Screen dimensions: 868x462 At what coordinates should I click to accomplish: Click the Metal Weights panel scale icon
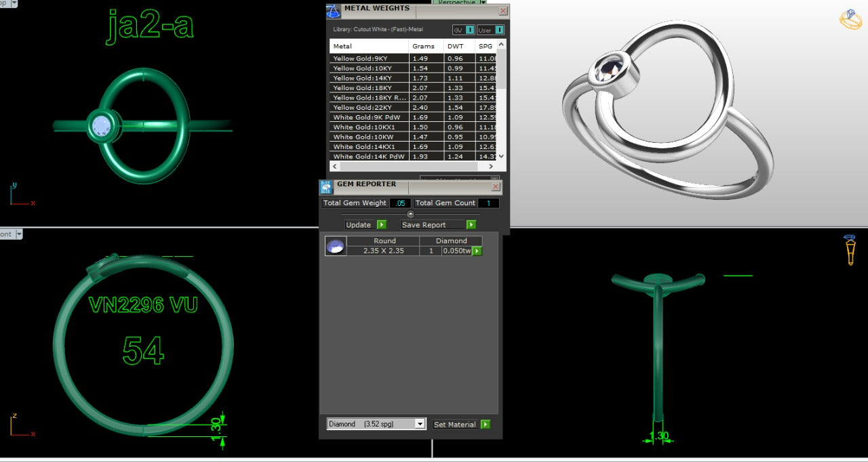coord(333,11)
